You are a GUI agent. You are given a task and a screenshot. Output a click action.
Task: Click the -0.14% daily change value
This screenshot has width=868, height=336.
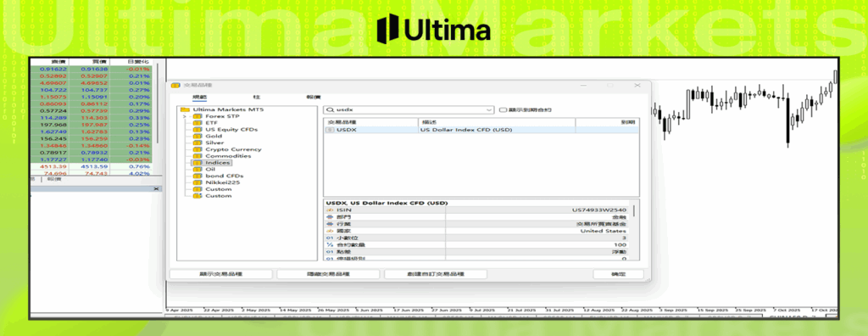click(x=138, y=145)
